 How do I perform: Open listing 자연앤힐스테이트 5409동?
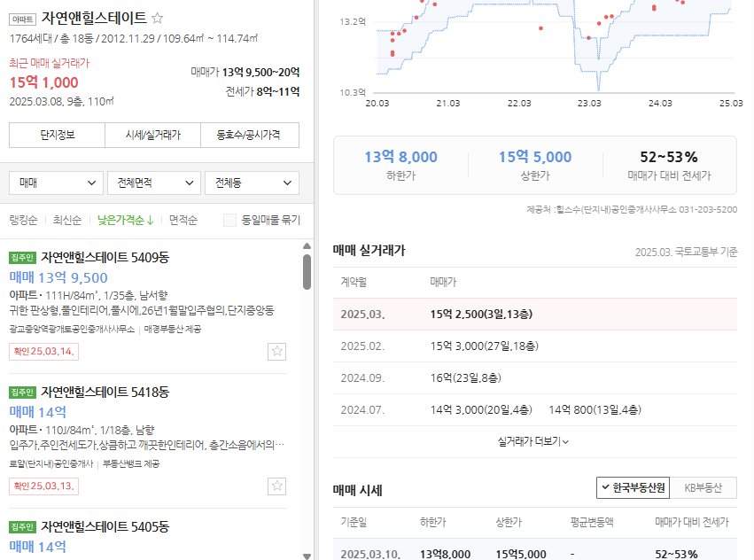click(x=105, y=257)
